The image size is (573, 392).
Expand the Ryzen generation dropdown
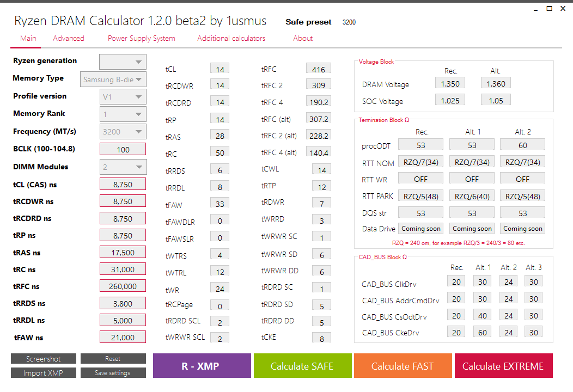(x=123, y=62)
